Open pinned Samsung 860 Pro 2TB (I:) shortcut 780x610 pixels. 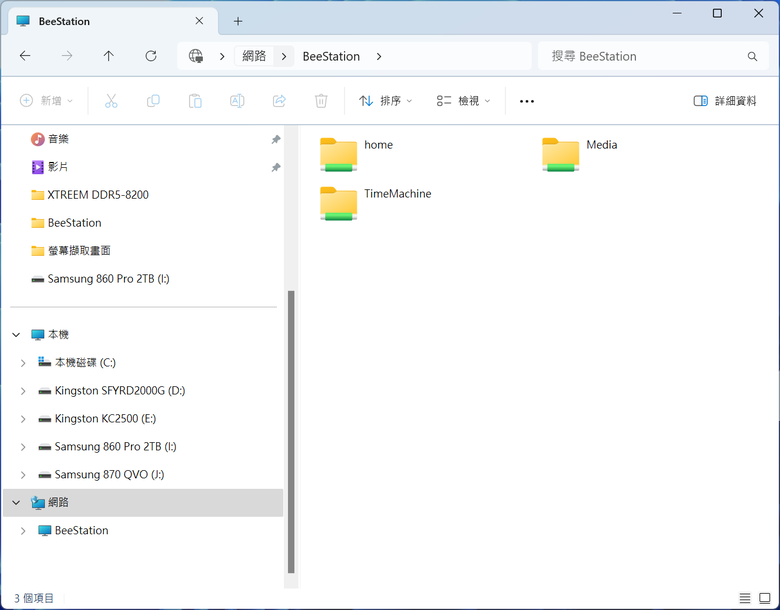click(100, 279)
